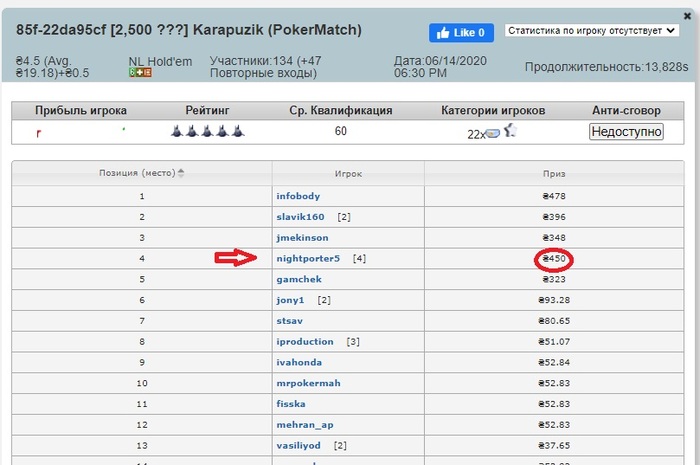The width and height of the screenshot is (700, 465).
Task: Click the star player category icon
Action: click(510, 130)
